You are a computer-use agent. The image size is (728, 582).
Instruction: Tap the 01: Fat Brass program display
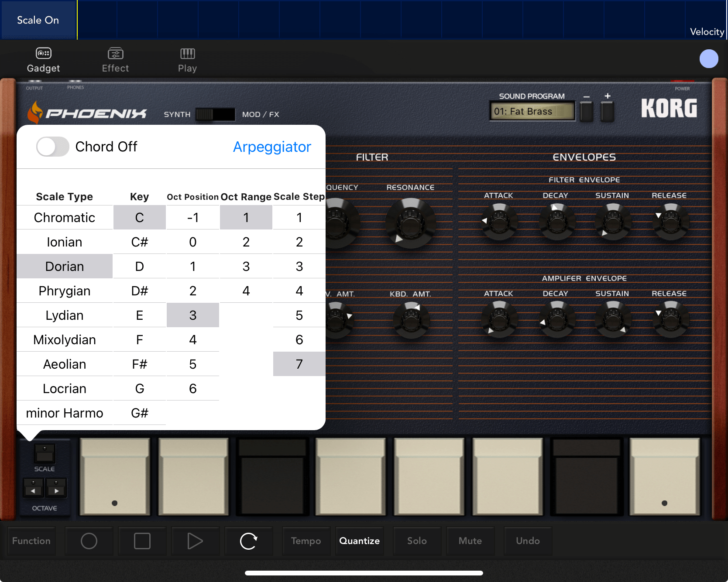pos(532,111)
